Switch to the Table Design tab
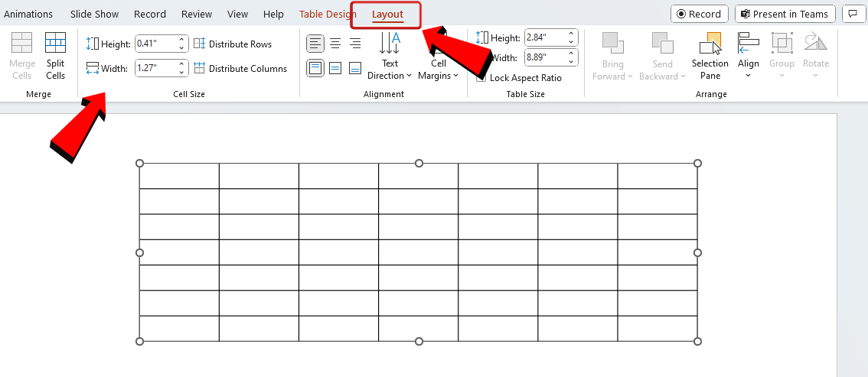Screen dimensions: 868x377 pyautogui.click(x=328, y=15)
